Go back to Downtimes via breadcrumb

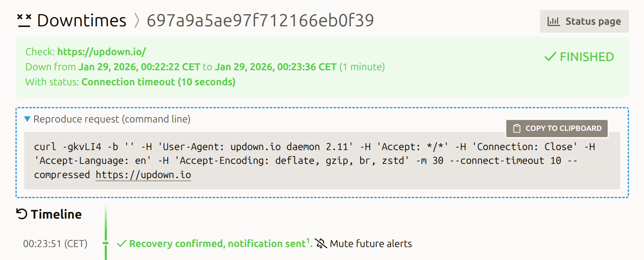pos(81,20)
